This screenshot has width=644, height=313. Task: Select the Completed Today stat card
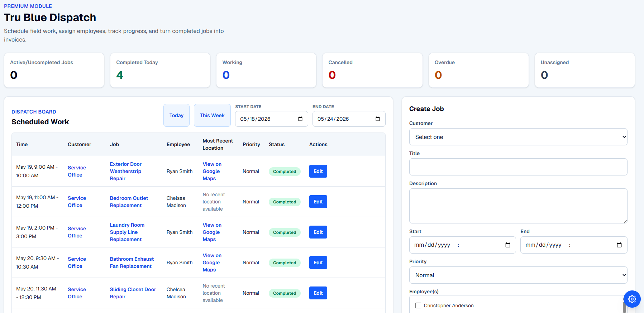160,70
